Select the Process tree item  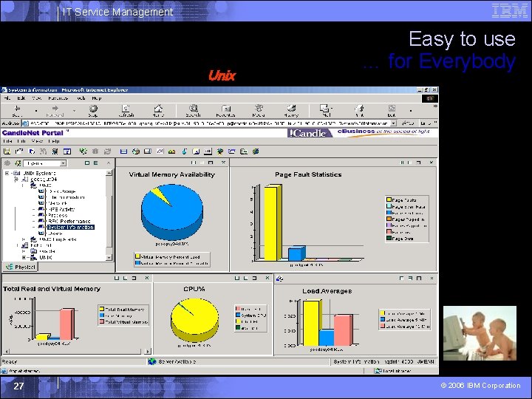(58, 215)
